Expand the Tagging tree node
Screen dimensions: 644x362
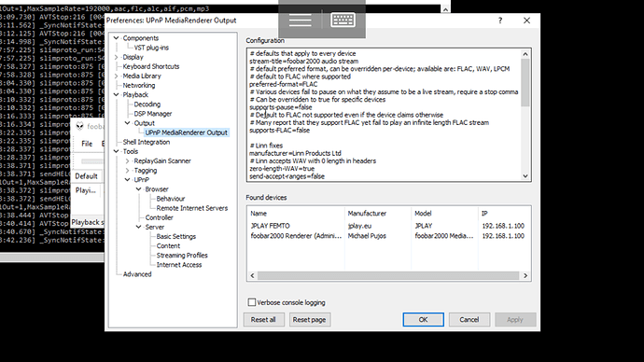pos(127,171)
